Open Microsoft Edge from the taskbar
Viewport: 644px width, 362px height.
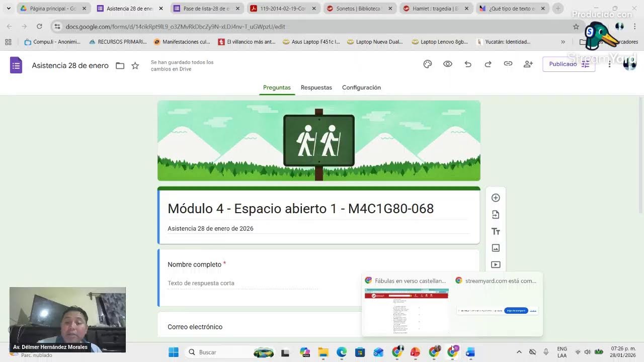click(342, 352)
